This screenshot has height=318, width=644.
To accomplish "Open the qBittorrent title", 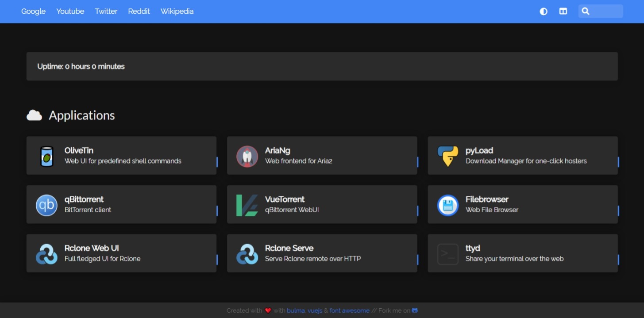I will (x=84, y=199).
